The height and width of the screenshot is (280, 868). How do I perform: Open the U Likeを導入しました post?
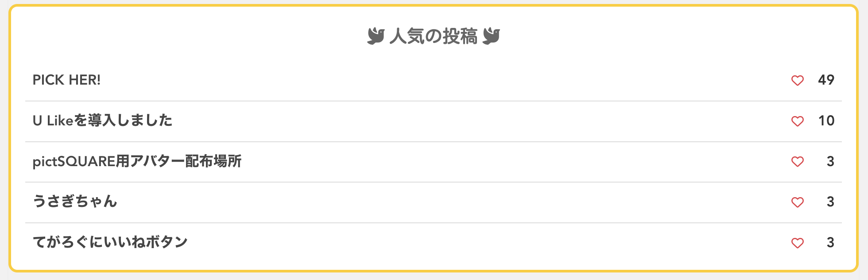(x=102, y=121)
